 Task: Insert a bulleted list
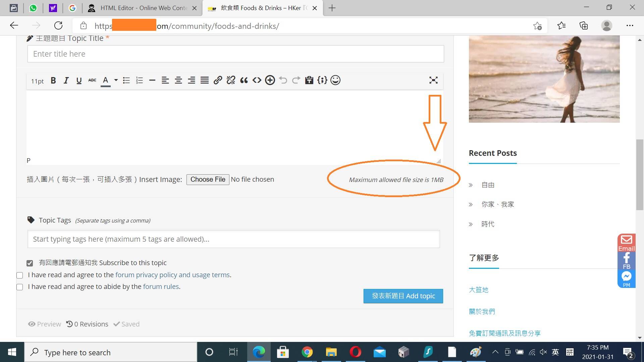[x=126, y=80]
